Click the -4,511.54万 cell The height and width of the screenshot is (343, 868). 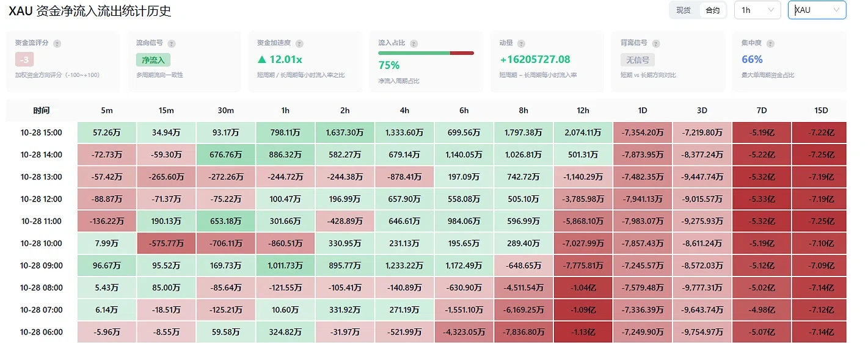pos(523,287)
